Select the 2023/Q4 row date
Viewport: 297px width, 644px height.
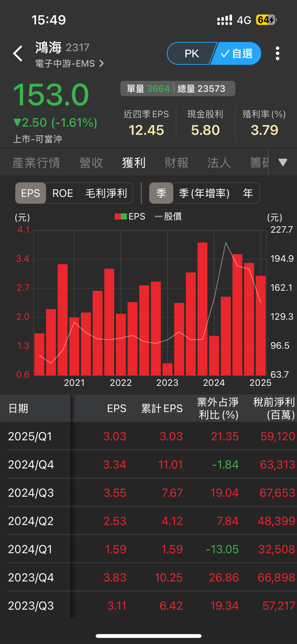point(31,577)
